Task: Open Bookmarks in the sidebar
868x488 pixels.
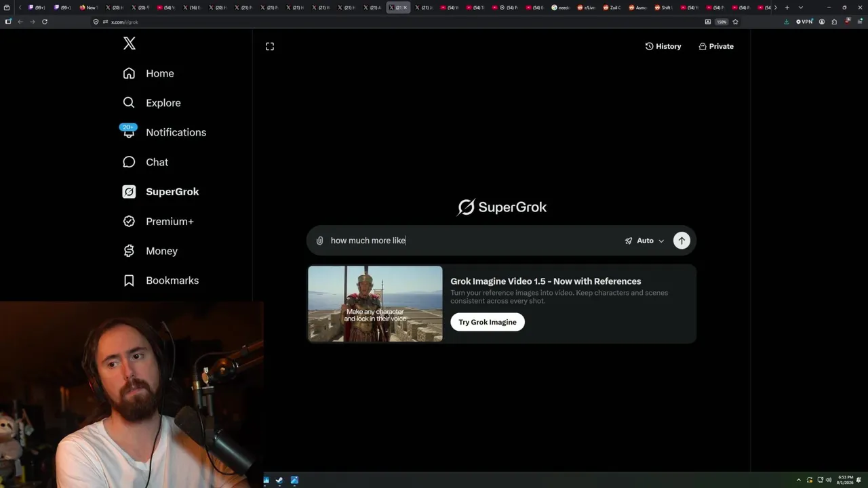Action: 160,281
